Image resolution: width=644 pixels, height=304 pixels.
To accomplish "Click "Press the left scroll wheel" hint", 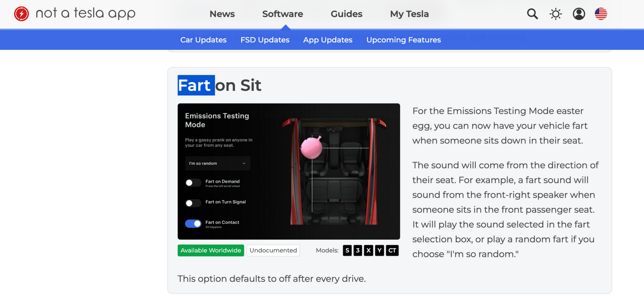I will (222, 186).
